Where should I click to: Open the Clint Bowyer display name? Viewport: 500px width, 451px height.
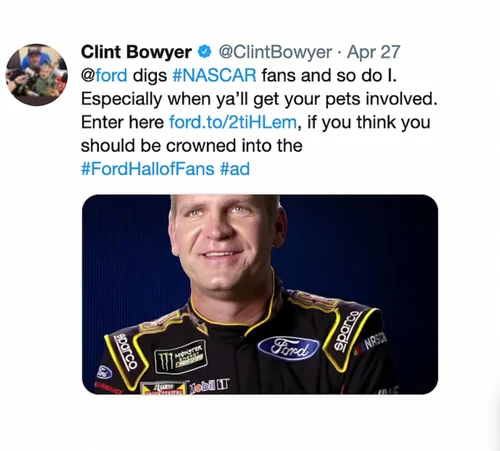click(x=136, y=52)
